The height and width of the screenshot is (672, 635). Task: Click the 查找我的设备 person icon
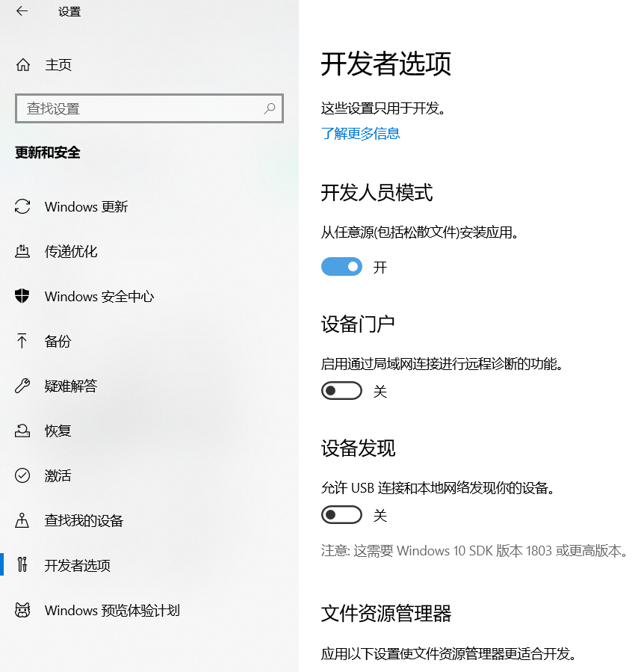(x=22, y=520)
